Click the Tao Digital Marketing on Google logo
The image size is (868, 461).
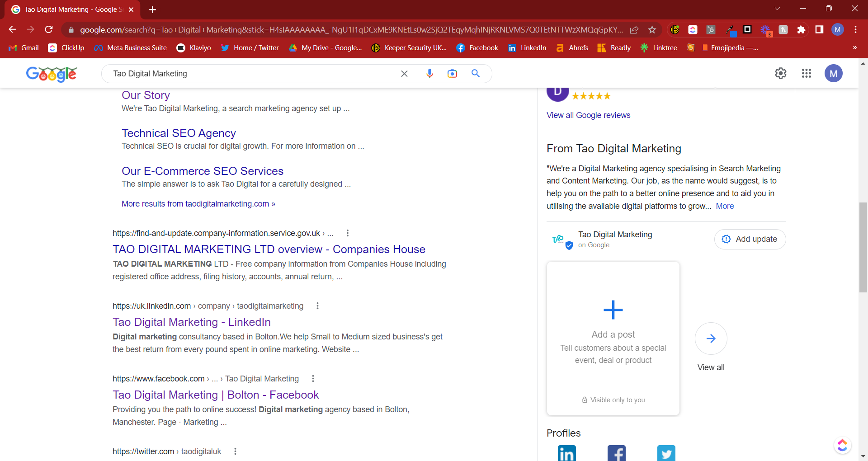pyautogui.click(x=562, y=240)
